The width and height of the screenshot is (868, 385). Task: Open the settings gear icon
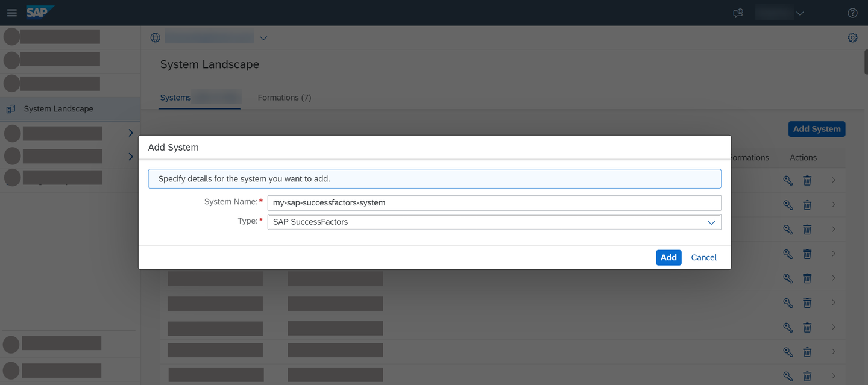coord(852,37)
